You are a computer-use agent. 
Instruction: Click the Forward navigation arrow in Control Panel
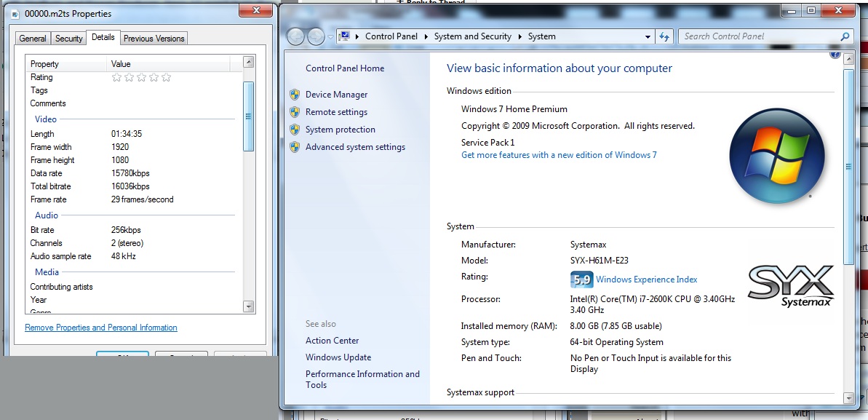pyautogui.click(x=316, y=36)
